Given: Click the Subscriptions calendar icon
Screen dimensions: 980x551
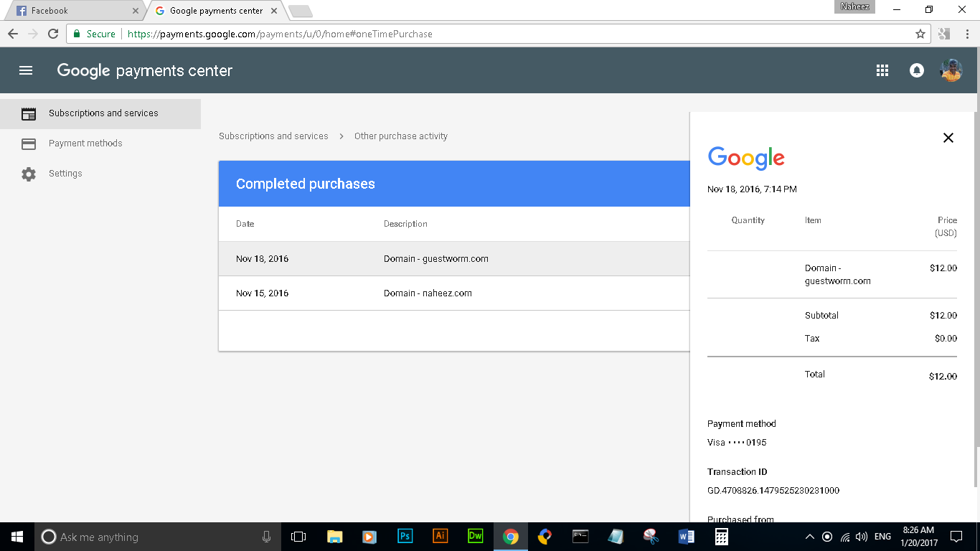Looking at the screenshot, I should [29, 113].
